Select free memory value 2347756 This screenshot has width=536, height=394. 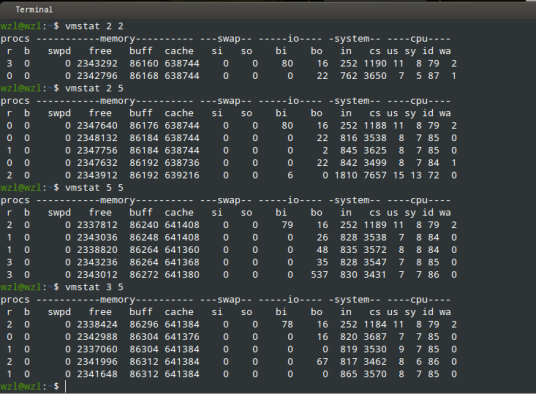[x=97, y=151]
